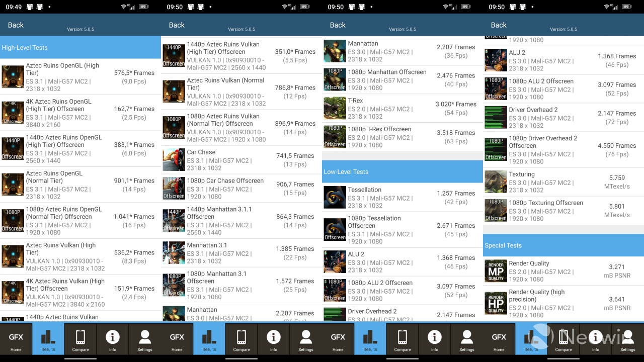Tap the Manhattan 3.1 test thumbnail

pyautogui.click(x=174, y=253)
